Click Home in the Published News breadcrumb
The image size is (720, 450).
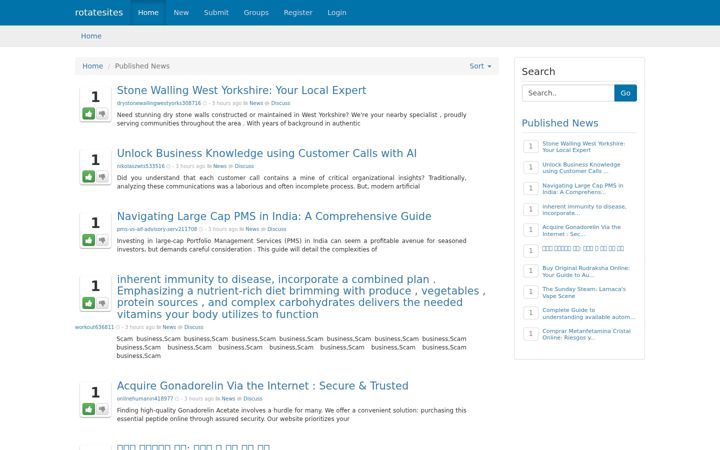(x=92, y=66)
